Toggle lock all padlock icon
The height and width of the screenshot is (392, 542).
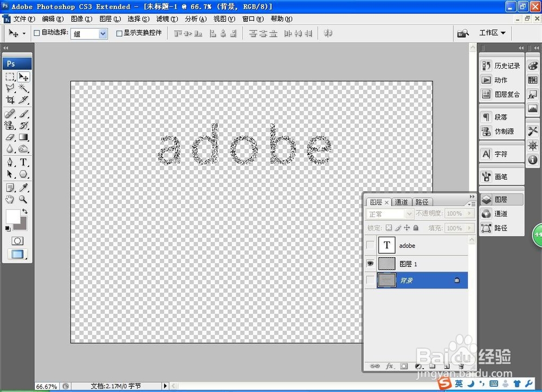[x=416, y=227]
